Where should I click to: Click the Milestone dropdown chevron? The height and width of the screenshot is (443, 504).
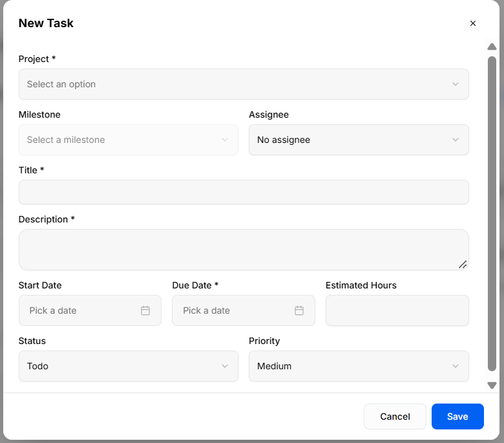pos(225,140)
